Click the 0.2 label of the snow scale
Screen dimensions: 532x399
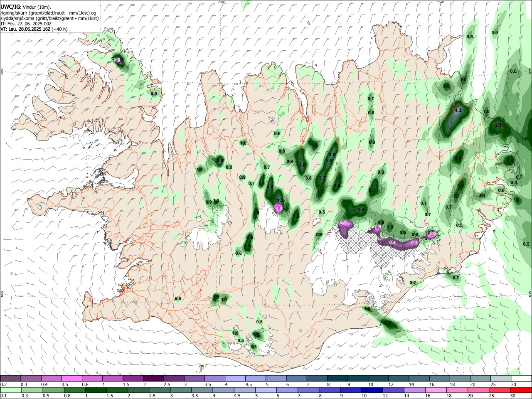[x=3, y=384]
